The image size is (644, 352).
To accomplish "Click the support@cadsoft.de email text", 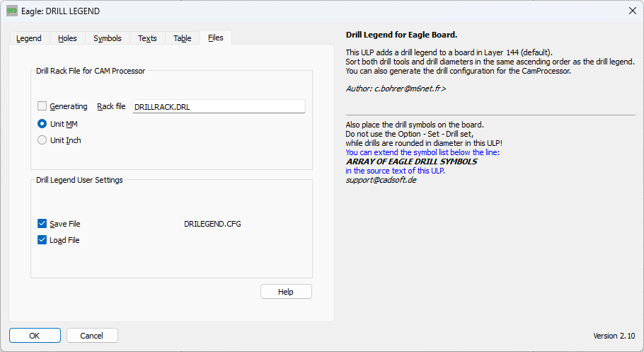I will coord(381,180).
